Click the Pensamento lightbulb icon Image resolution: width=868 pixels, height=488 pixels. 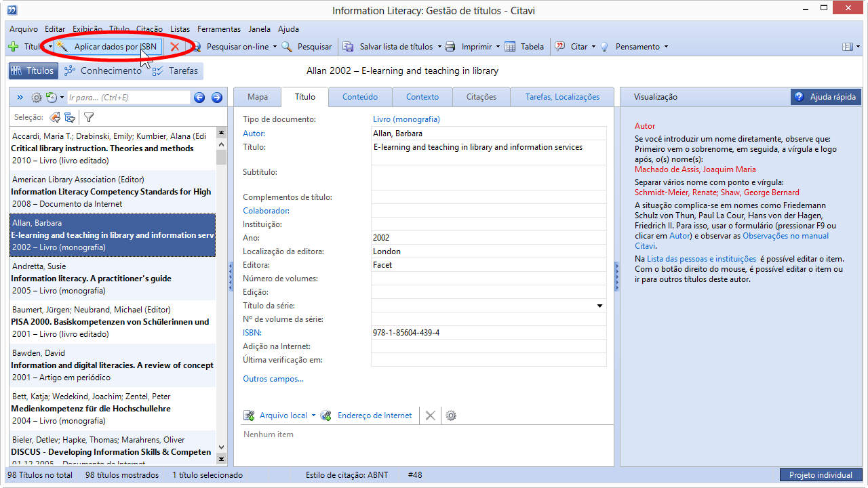point(605,47)
